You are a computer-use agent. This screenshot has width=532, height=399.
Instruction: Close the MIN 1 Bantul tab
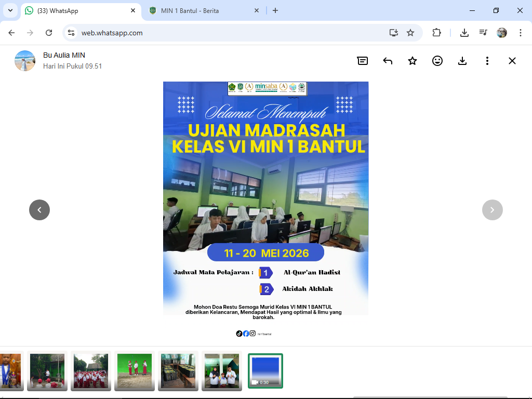(257, 10)
